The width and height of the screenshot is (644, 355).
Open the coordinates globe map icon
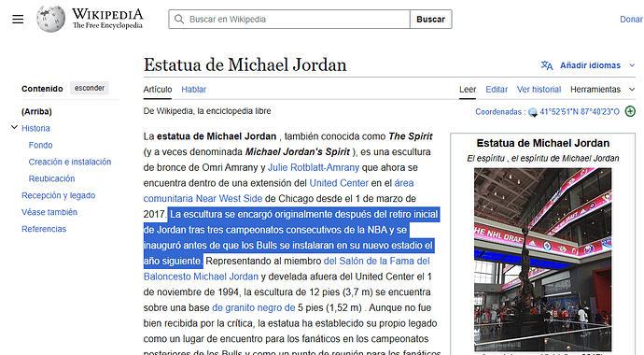pos(533,112)
